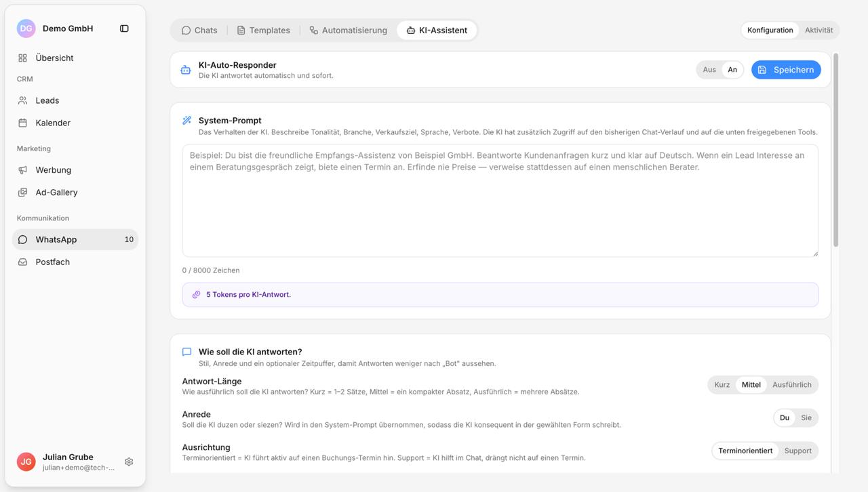Click the Demo GmbH company name

[68, 28]
